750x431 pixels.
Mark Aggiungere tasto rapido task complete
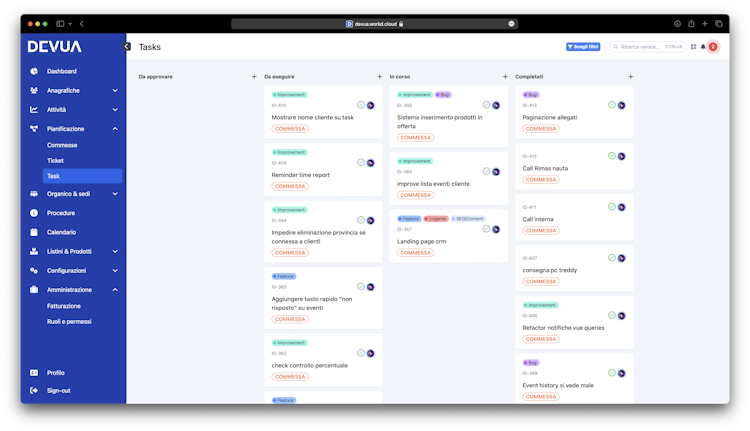[x=361, y=287]
